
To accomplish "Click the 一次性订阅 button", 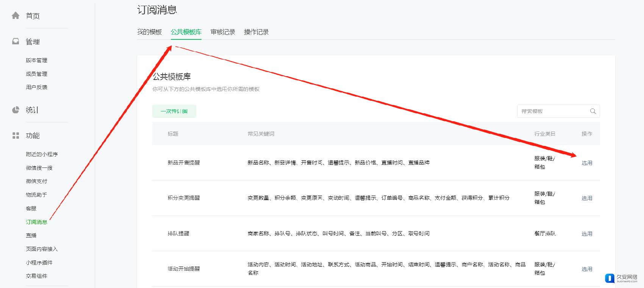I will pos(174,111).
